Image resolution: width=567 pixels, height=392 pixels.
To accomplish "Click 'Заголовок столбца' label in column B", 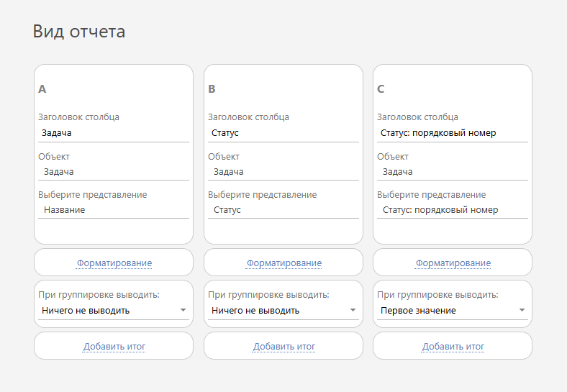I will click(248, 117).
